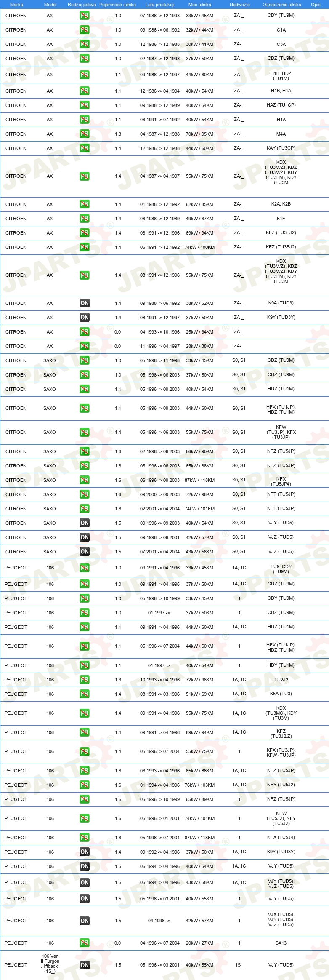Click the 106 Van II Furgon / liftback model cell

pos(50,964)
